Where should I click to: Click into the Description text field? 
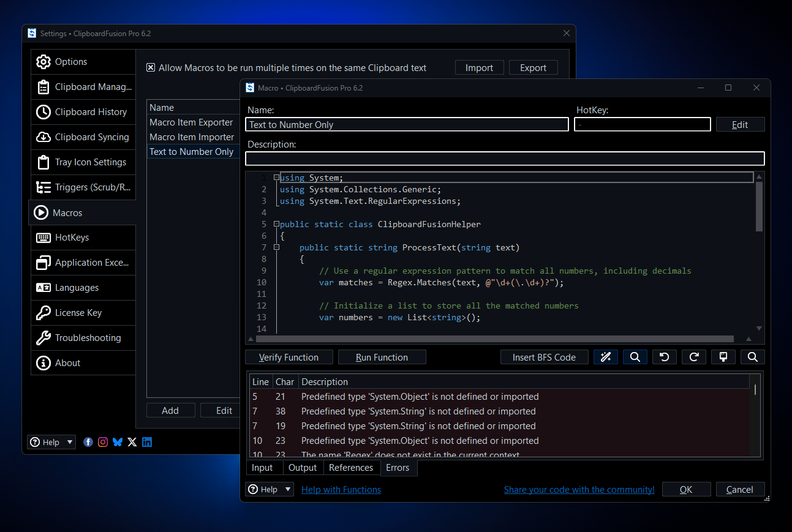505,159
